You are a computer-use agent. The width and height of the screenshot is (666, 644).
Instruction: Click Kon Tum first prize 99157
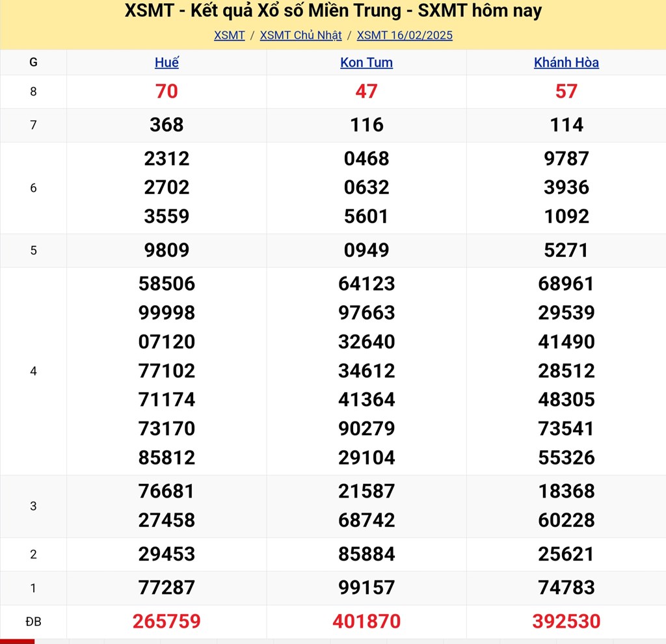click(x=366, y=587)
